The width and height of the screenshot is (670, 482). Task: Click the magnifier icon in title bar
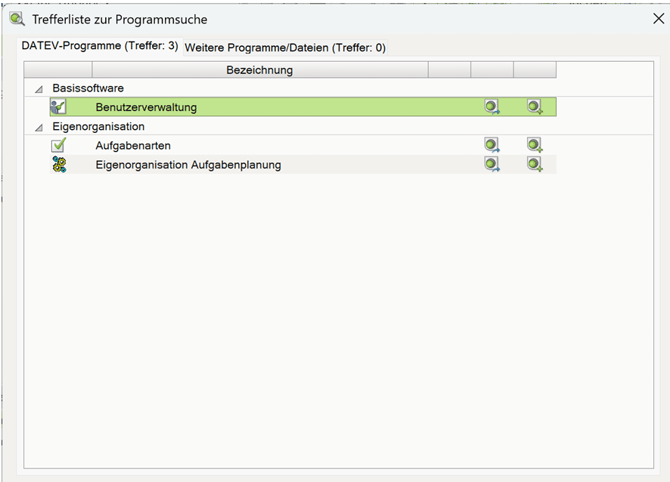point(17,19)
